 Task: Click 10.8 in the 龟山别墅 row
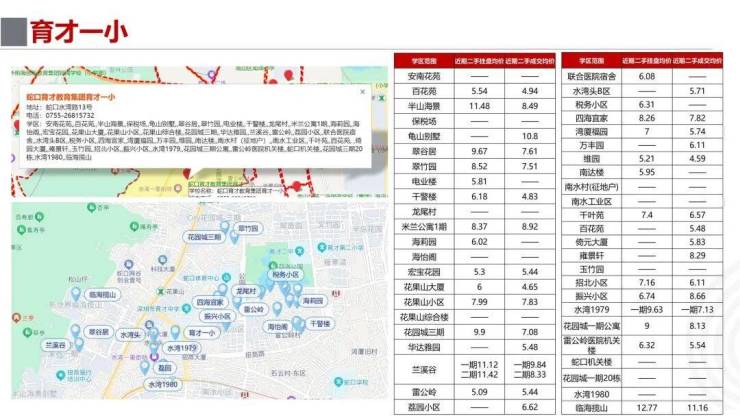click(x=530, y=136)
